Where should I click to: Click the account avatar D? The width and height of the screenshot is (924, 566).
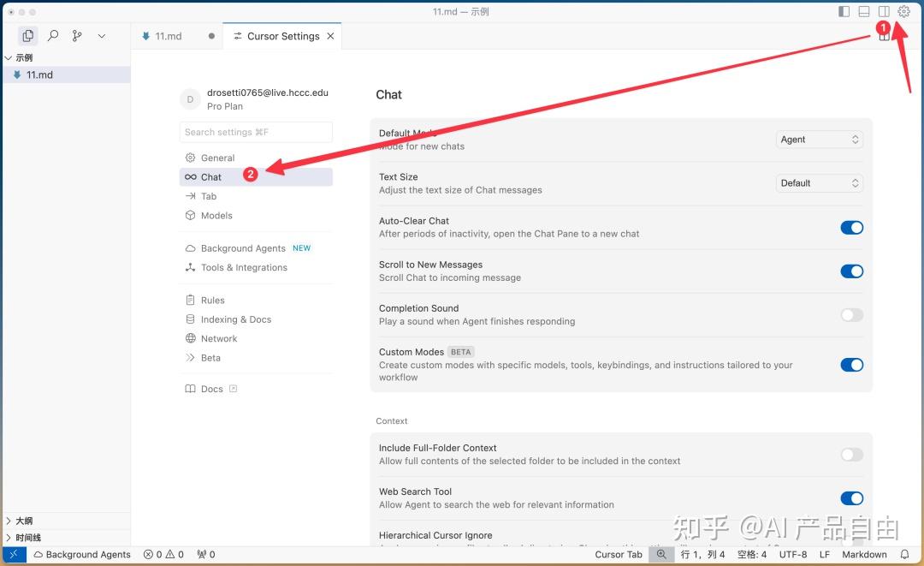pyautogui.click(x=190, y=99)
